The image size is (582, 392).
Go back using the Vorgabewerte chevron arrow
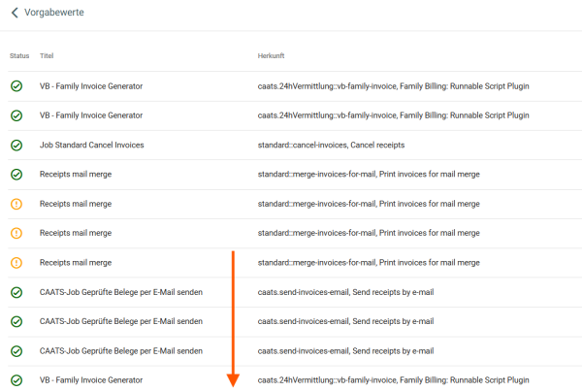click(x=15, y=12)
